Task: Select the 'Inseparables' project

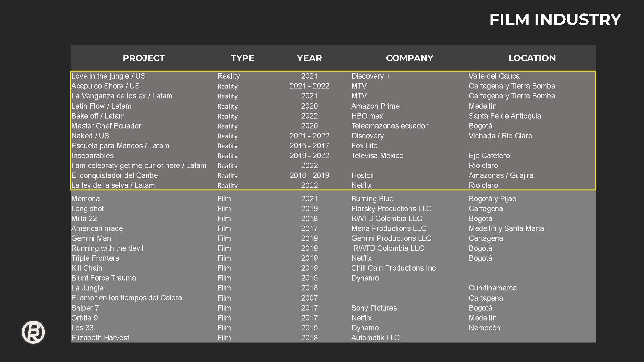Action: tap(92, 156)
